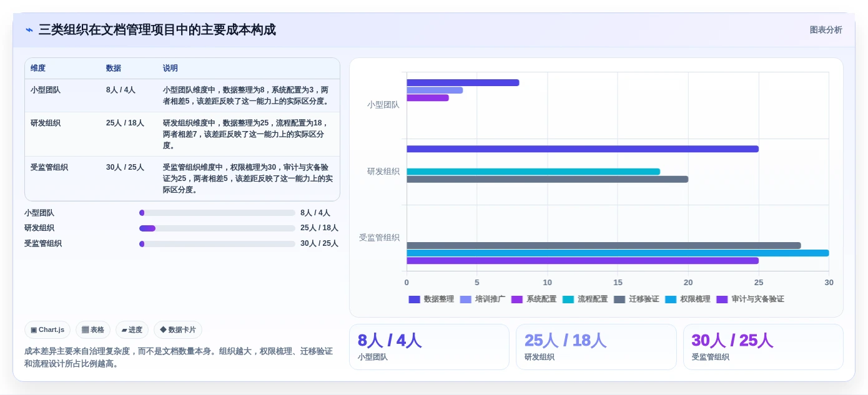Open the 25人 / 18人 研发组织 data card

click(596, 347)
